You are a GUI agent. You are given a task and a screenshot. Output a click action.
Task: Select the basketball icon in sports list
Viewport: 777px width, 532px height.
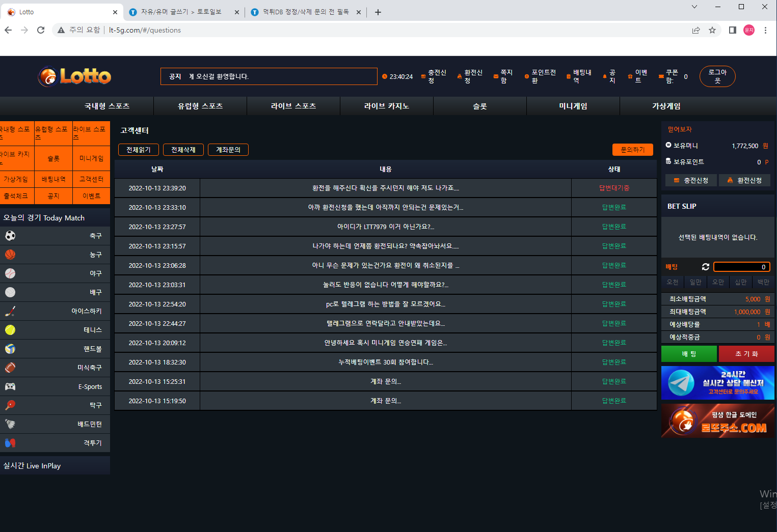[10, 255]
